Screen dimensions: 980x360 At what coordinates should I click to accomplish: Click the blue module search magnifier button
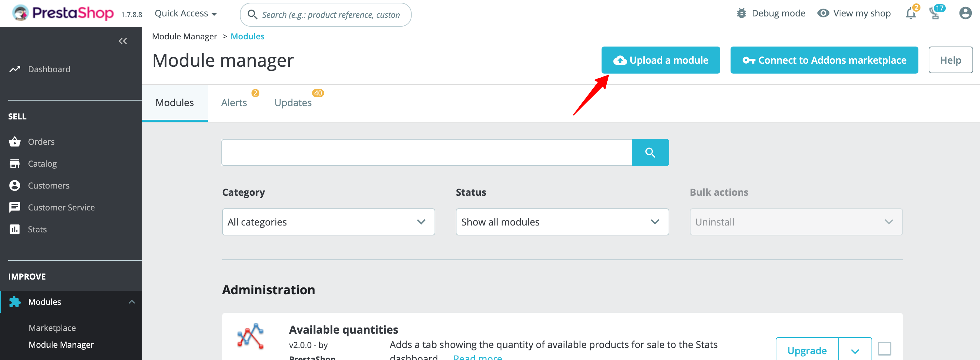[650, 153]
